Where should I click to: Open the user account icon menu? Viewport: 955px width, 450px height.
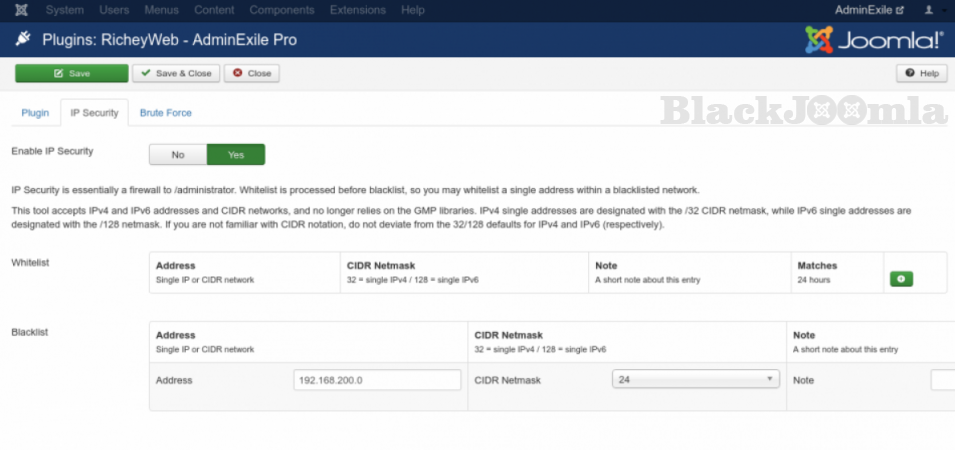tap(930, 10)
